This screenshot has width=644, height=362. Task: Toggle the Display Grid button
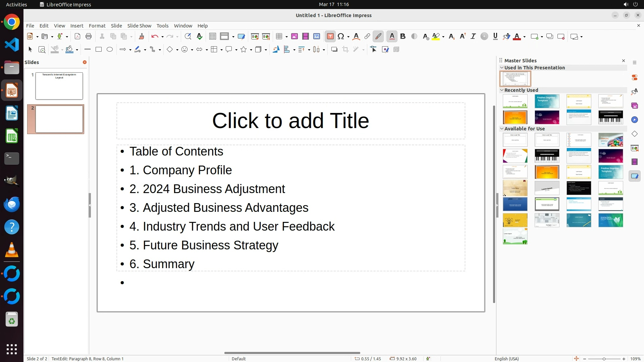point(212,37)
